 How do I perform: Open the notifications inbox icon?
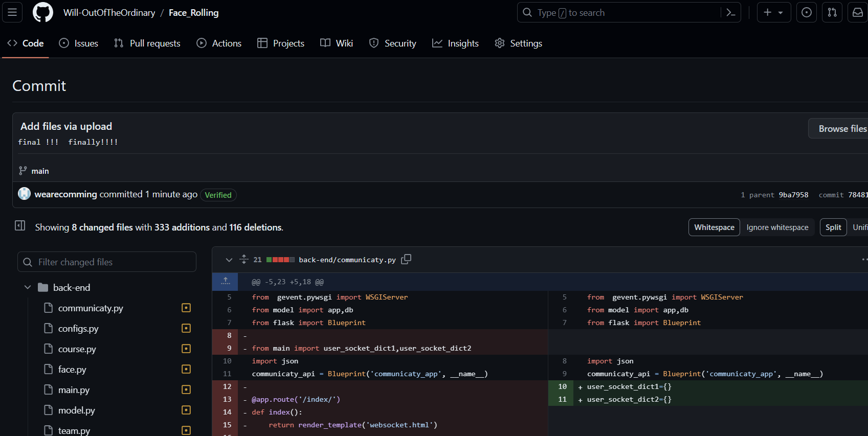[858, 12]
